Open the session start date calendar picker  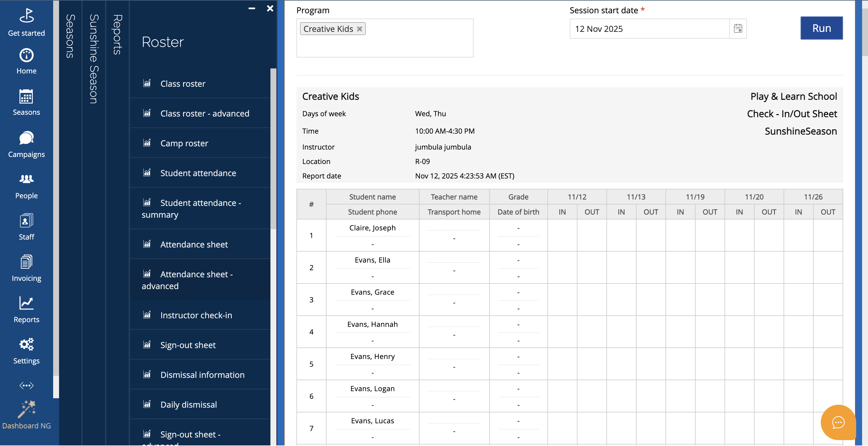738,29
